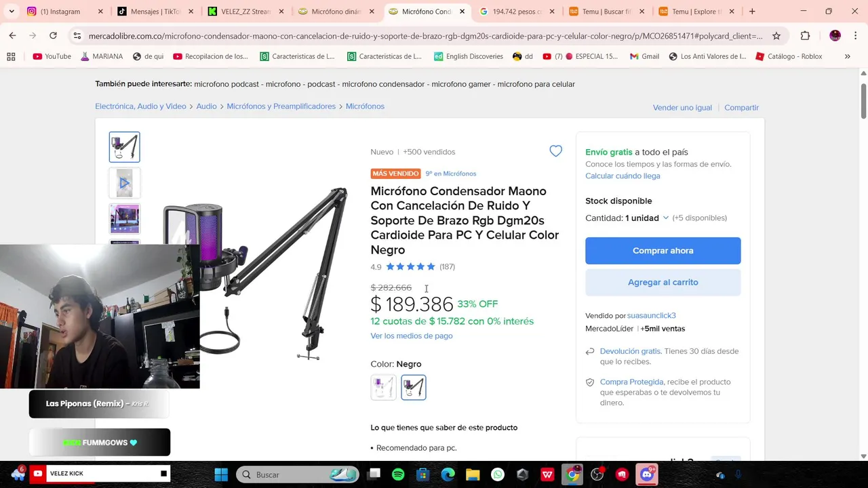
Task: Open Spotify from taskbar
Action: (398, 474)
